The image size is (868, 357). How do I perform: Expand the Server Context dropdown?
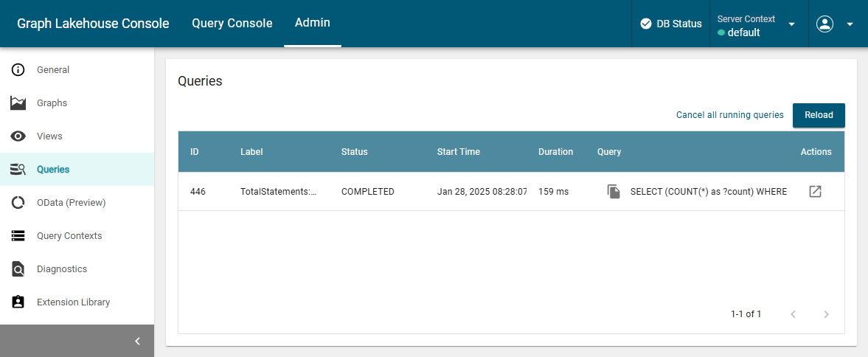tap(791, 24)
